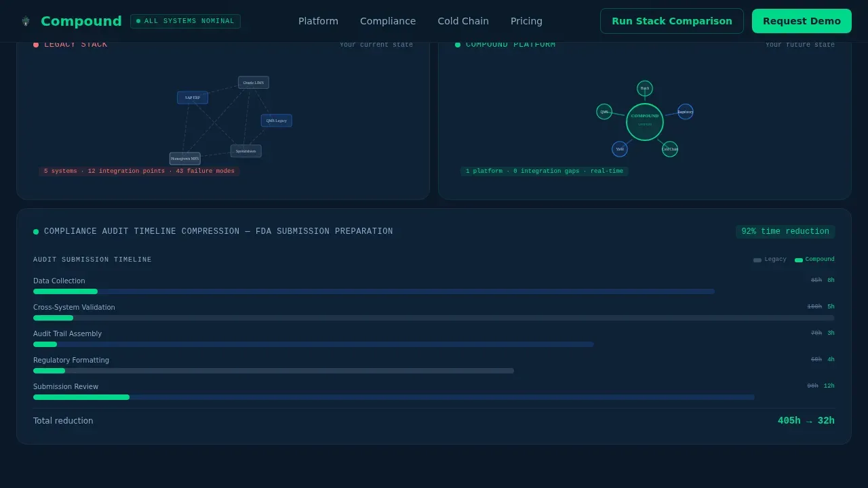Click the Compound logo icon

26,21
